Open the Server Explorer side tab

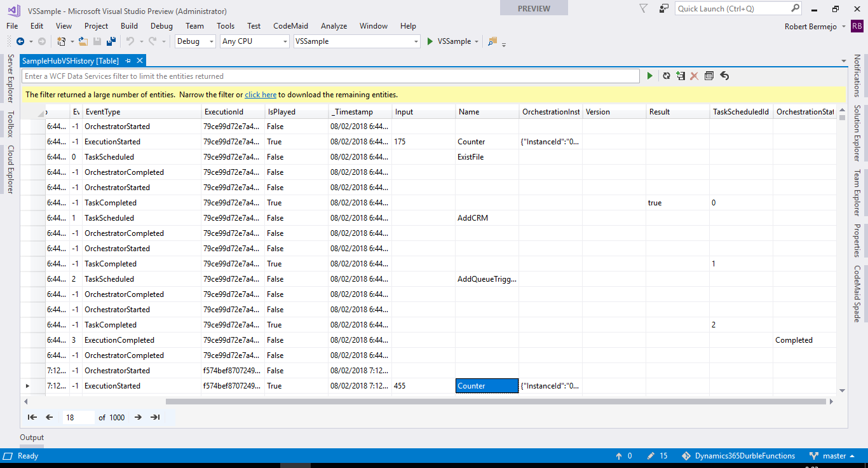(x=10, y=78)
